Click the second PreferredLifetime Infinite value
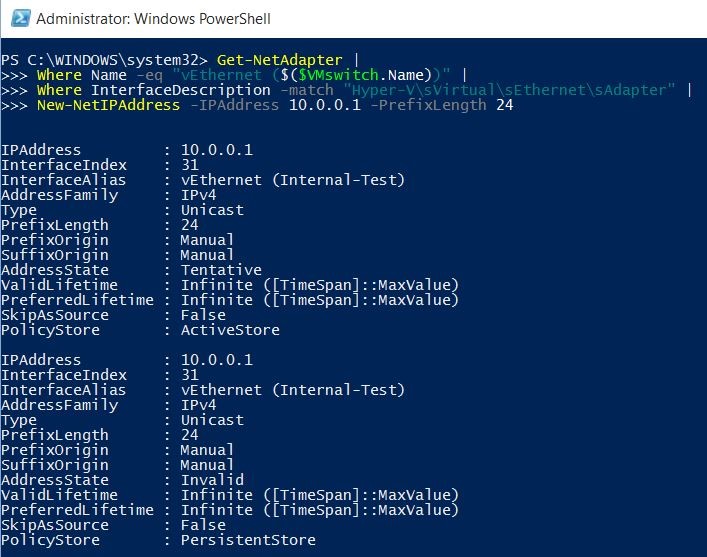This screenshot has width=707, height=557. pos(319,510)
